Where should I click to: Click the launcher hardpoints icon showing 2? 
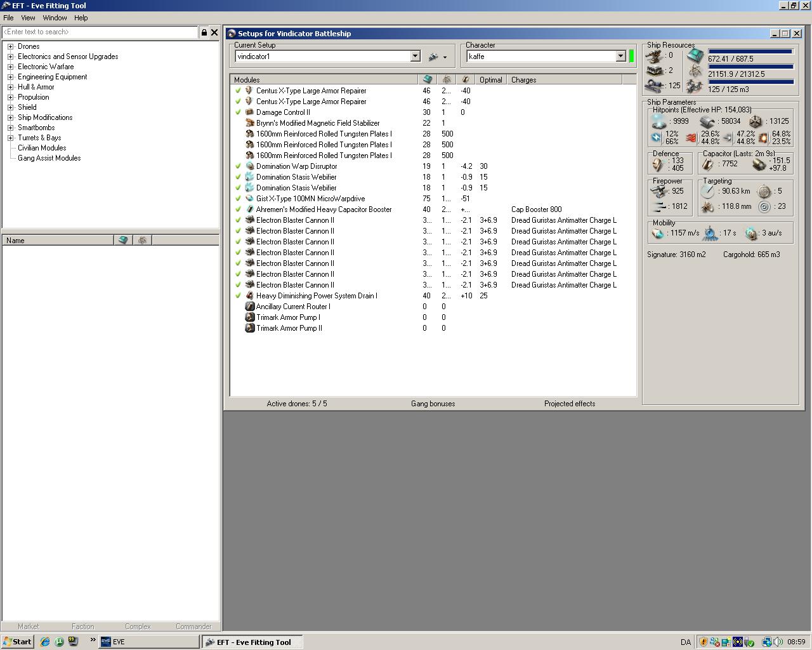654,70
